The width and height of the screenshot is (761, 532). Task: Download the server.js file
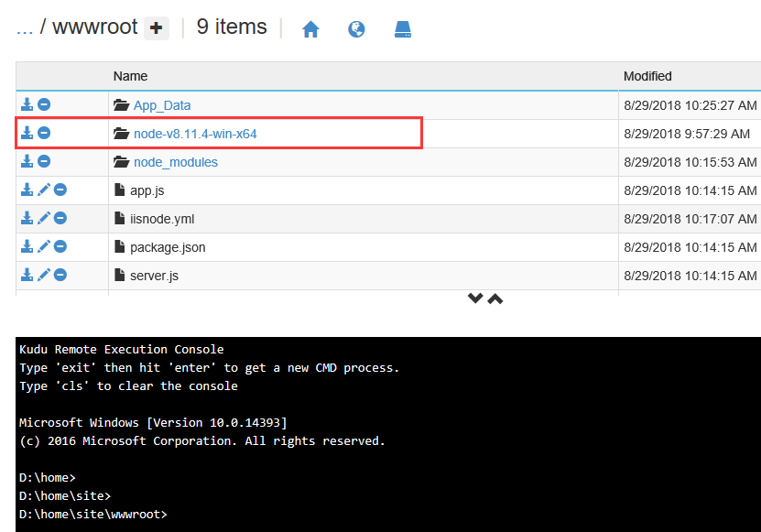point(27,276)
